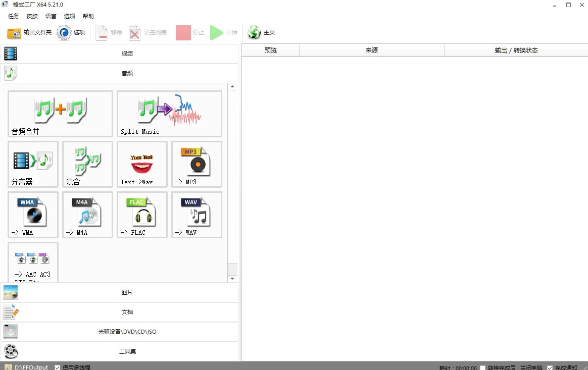This screenshot has width=588, height=370.
Task: Open the 任务 task menu
Action: (14, 16)
